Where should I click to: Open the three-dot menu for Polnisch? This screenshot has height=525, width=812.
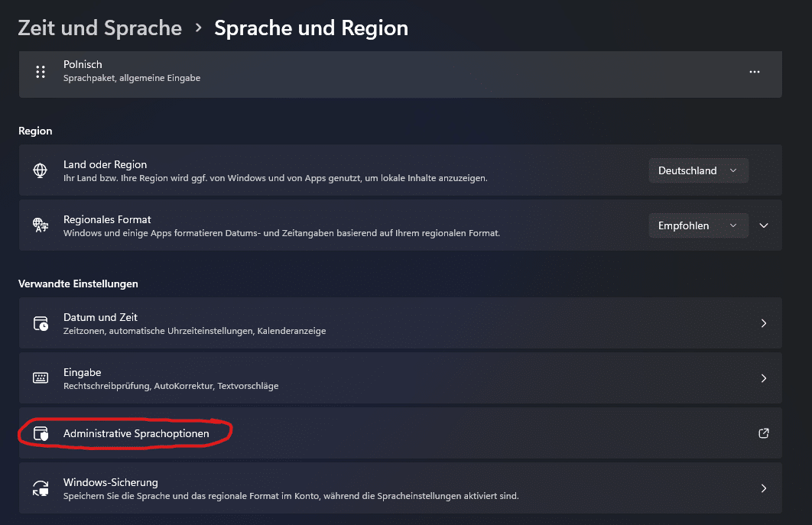click(x=755, y=72)
